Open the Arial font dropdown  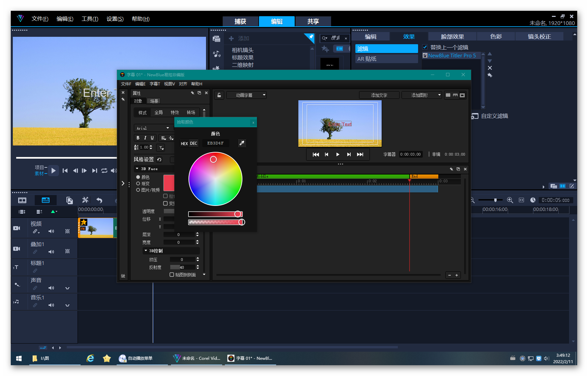[x=153, y=128]
